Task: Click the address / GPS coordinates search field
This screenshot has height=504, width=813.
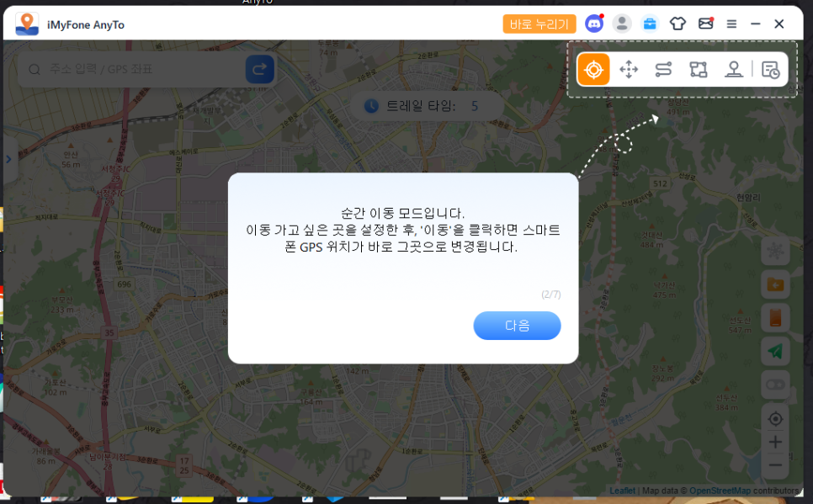Action: [145, 69]
